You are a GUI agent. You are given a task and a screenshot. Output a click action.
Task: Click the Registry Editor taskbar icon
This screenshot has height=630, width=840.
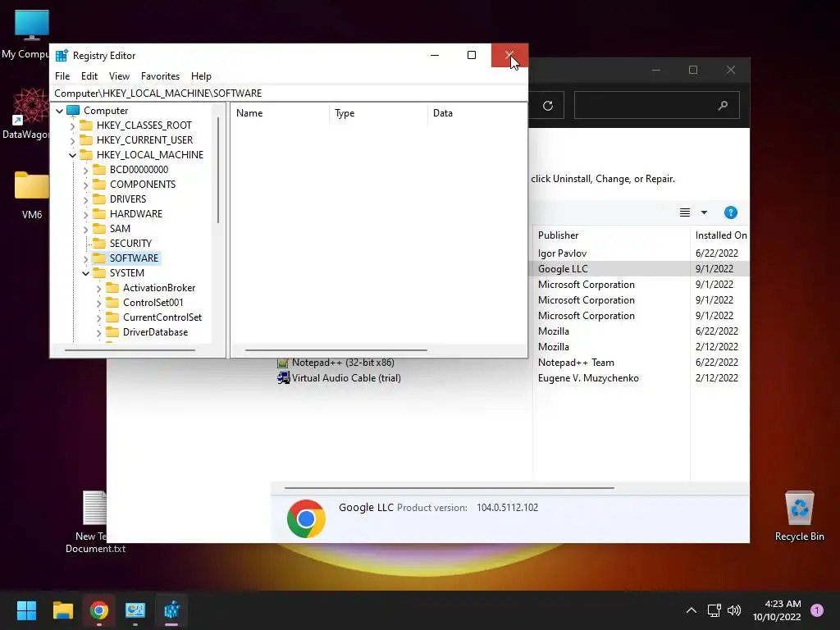[x=171, y=610]
